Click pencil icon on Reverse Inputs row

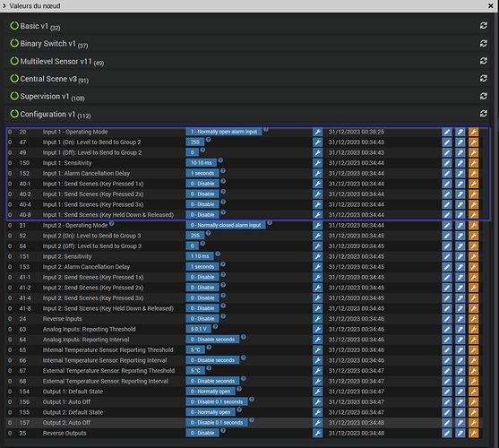click(x=447, y=319)
